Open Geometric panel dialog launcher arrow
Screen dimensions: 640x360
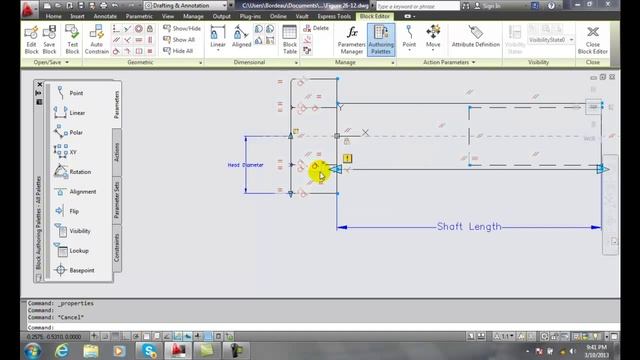(x=200, y=63)
